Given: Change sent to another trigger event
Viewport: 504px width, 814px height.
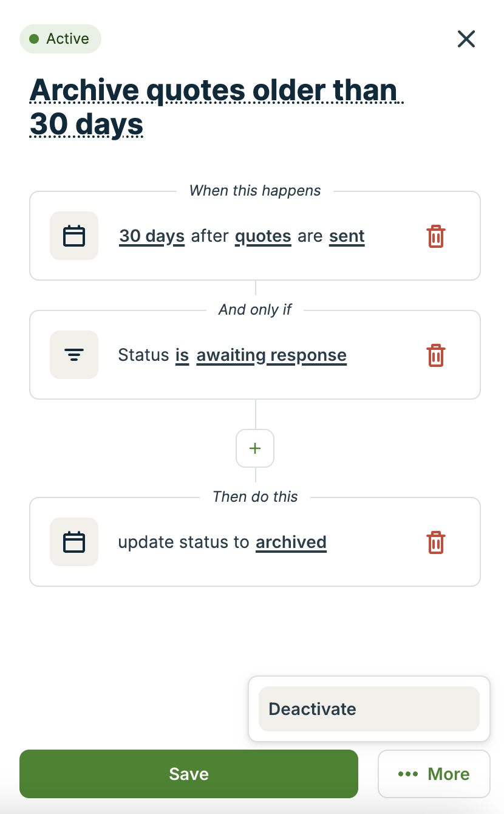Looking at the screenshot, I should pyautogui.click(x=346, y=236).
